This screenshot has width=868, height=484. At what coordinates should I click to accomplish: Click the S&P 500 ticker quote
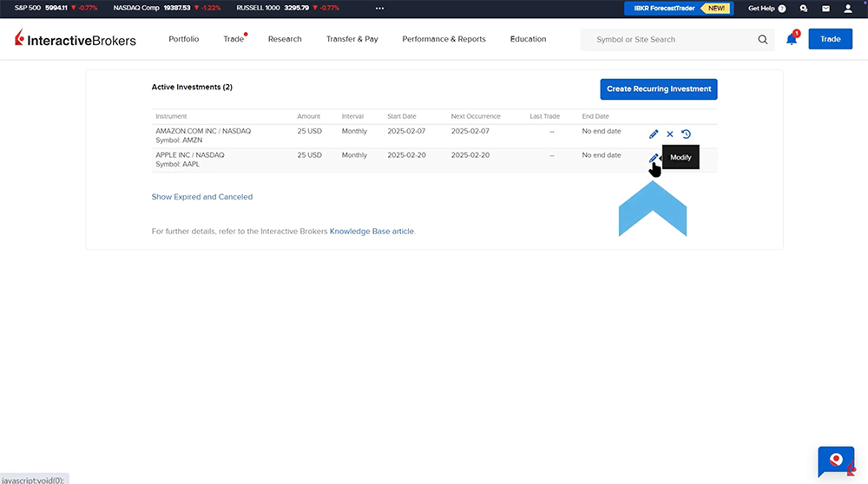point(56,9)
